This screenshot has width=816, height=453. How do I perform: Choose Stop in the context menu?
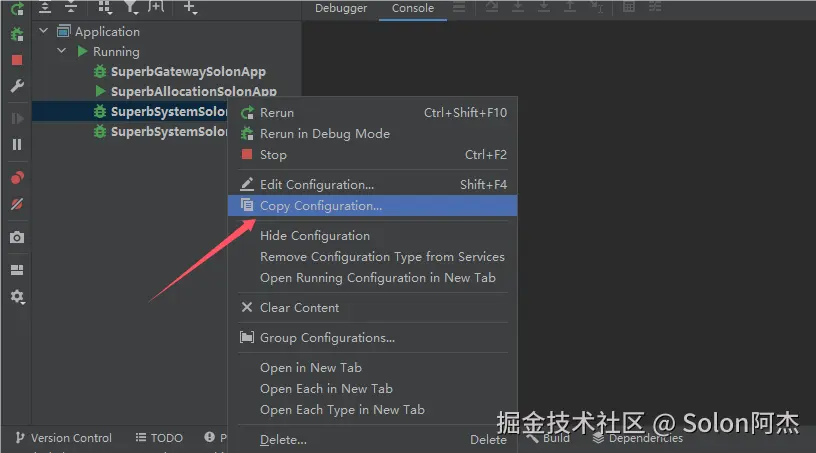pos(373,155)
